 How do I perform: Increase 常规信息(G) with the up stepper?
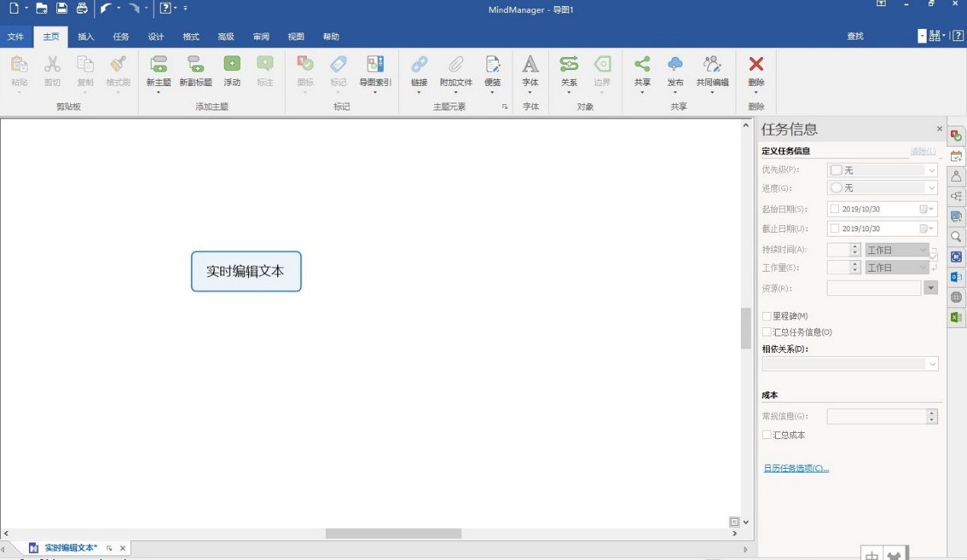coord(930,412)
